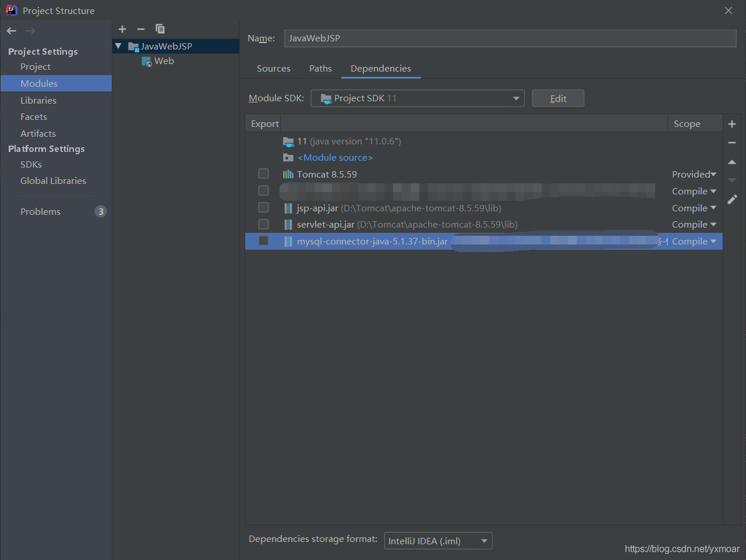746x560 pixels.
Task: Open Libraries in Project Settings
Action: (38, 101)
